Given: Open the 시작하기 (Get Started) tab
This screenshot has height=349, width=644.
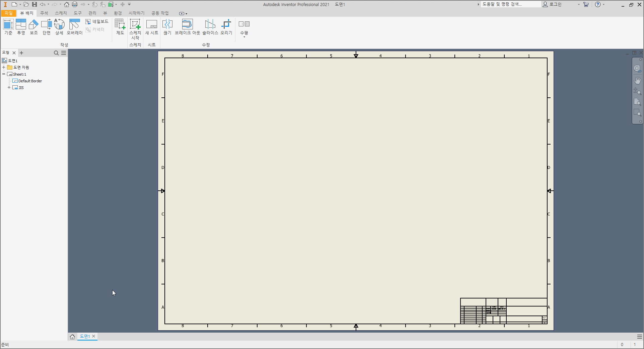Looking at the screenshot, I should tap(137, 13).
